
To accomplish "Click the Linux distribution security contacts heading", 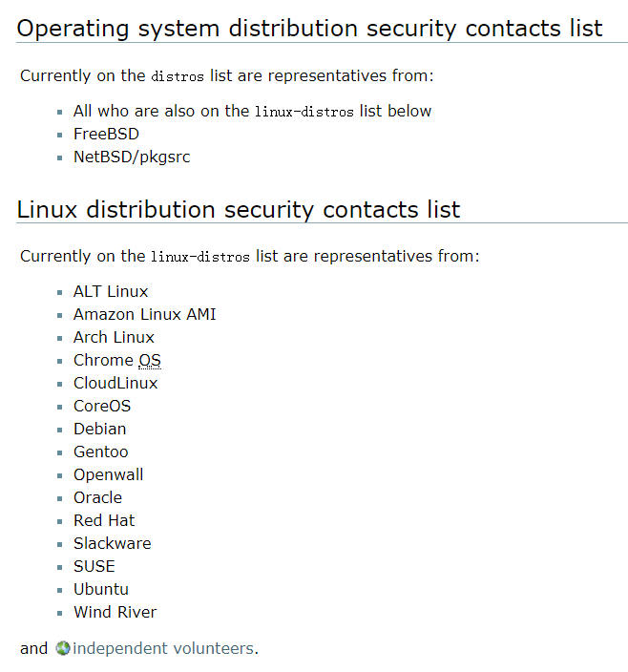I will 239,209.
